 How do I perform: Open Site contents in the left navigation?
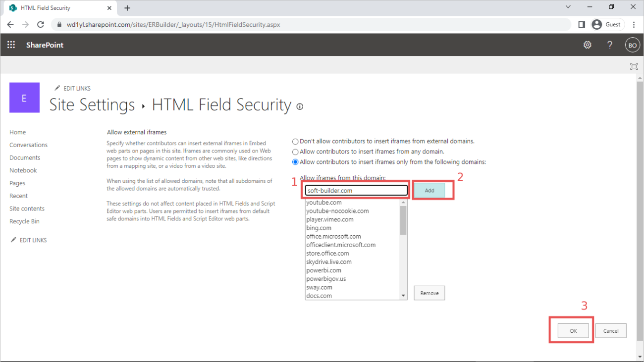click(x=27, y=208)
